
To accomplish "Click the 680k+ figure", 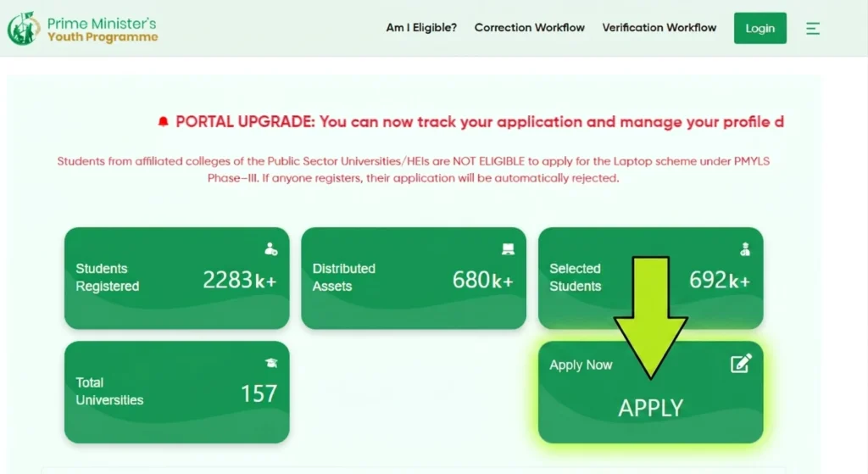I will pos(482,280).
